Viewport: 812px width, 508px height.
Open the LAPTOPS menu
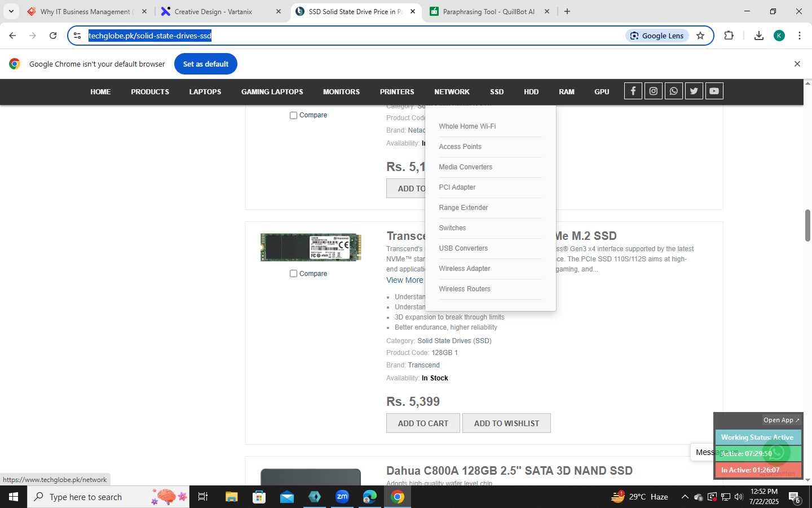pos(205,92)
